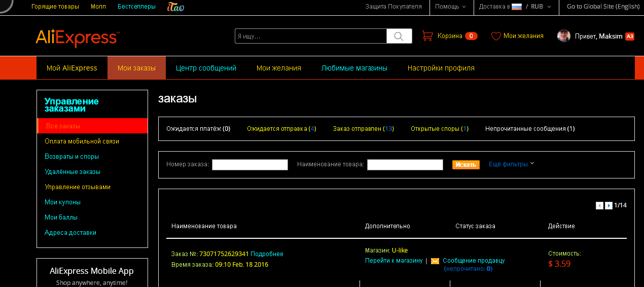The width and height of the screenshot is (644, 287).
Task: Open Возвраты и споры
Action: click(x=71, y=157)
